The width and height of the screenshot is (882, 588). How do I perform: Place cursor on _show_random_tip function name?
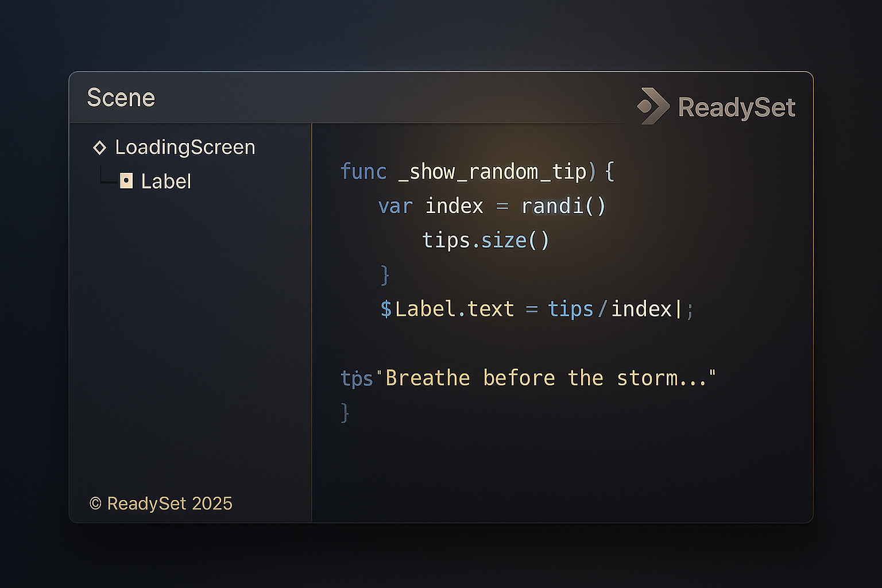pyautogui.click(x=492, y=172)
